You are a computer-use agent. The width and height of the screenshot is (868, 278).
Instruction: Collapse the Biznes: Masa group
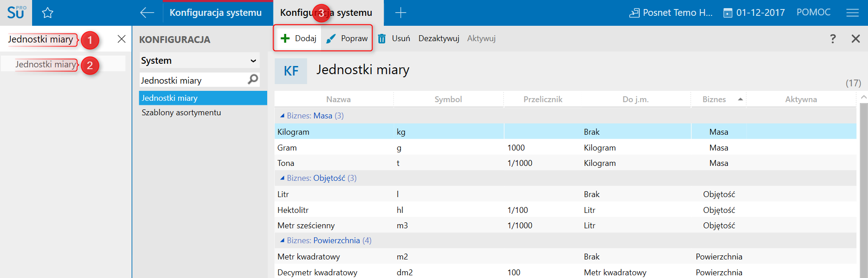pyautogui.click(x=282, y=116)
